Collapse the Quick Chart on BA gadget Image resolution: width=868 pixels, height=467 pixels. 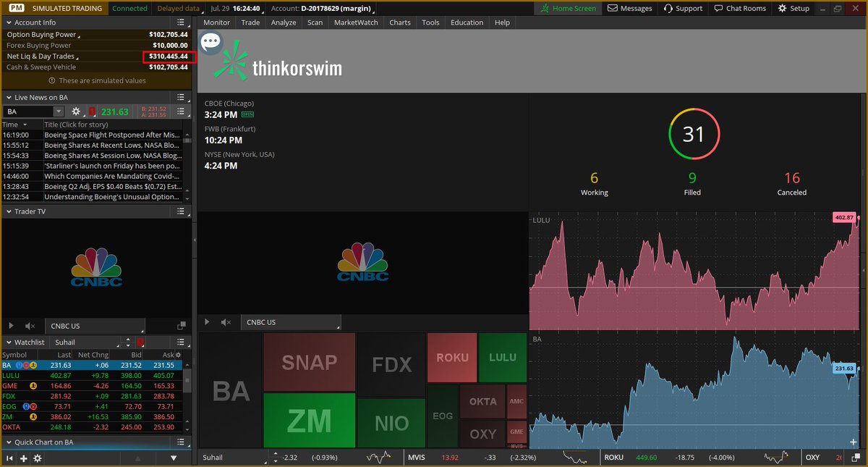point(8,442)
